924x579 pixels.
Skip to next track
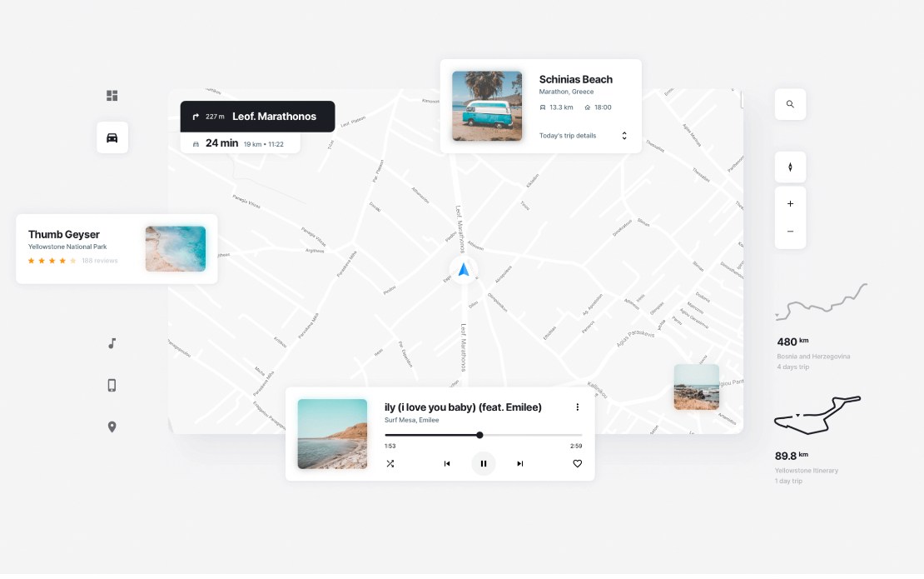[519, 463]
